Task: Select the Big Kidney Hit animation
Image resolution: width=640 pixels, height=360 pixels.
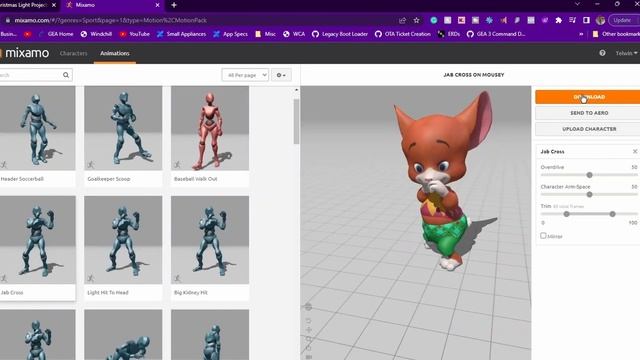Action: coord(210,247)
